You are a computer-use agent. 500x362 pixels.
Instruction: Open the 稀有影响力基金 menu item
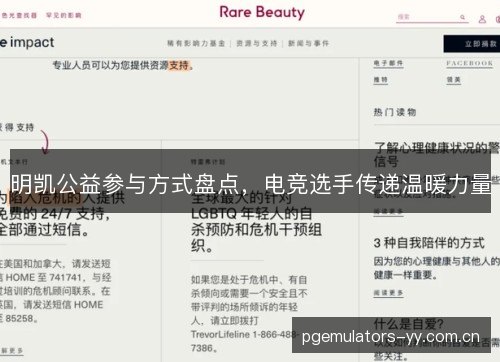[196, 43]
